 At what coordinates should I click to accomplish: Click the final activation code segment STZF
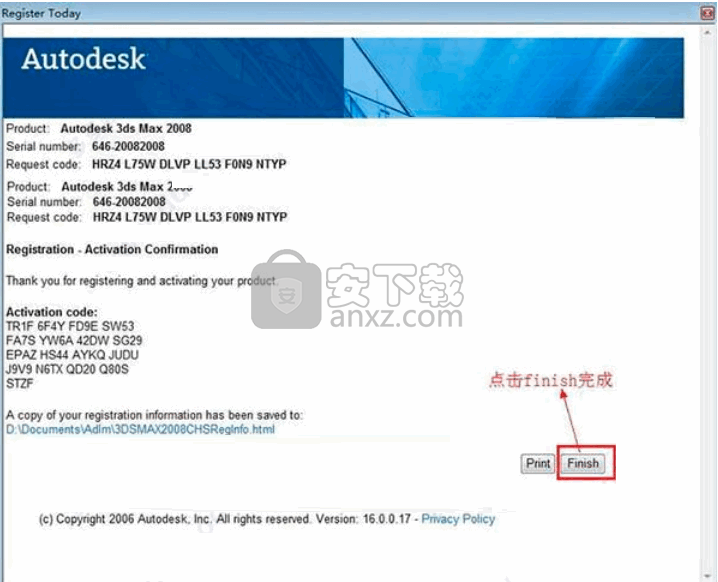(x=20, y=383)
